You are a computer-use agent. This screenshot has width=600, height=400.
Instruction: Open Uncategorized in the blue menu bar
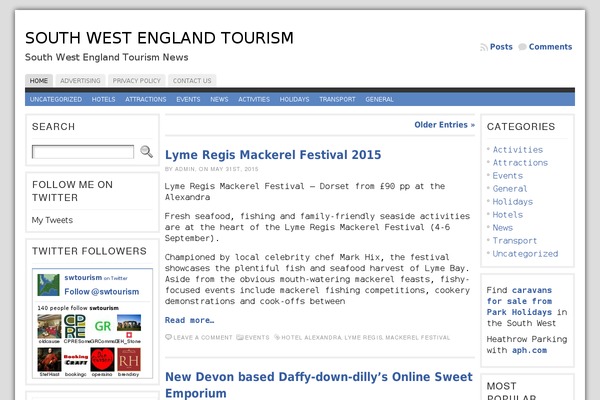[x=56, y=100]
